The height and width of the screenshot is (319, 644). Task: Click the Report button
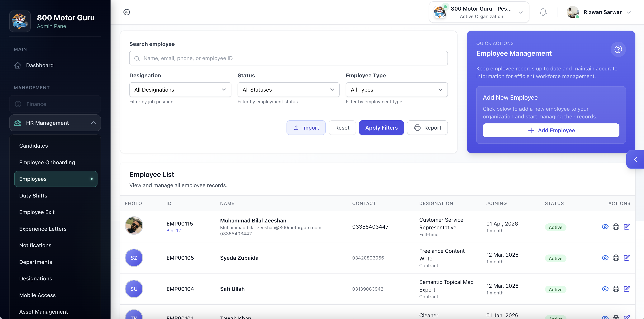click(427, 128)
